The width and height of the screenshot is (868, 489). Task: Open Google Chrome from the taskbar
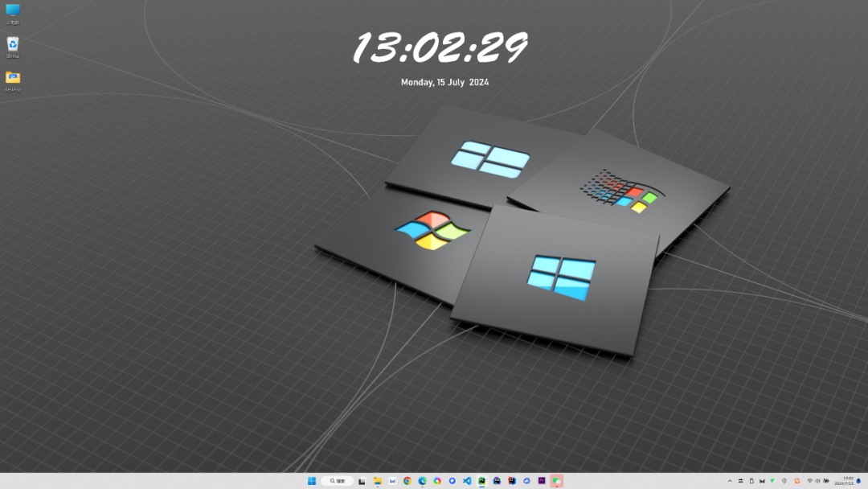point(407,481)
